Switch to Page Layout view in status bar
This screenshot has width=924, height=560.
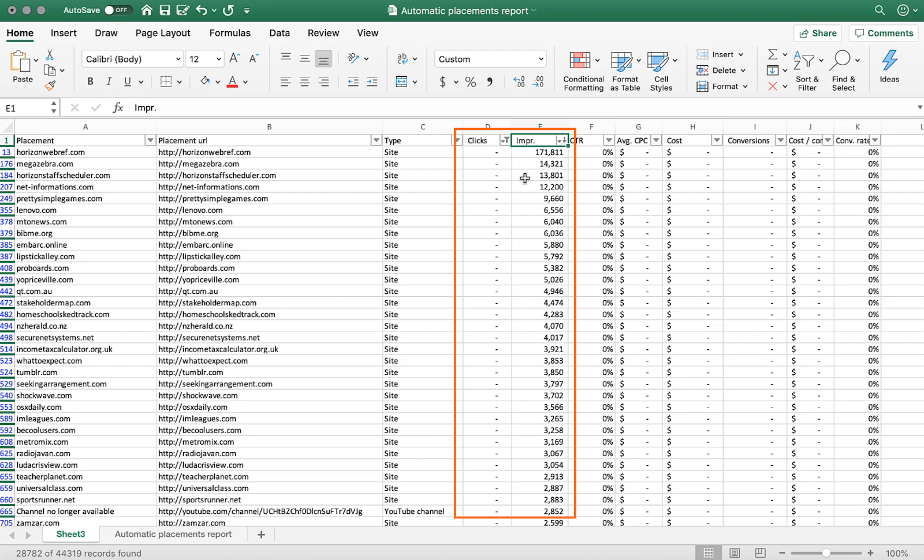[735, 553]
